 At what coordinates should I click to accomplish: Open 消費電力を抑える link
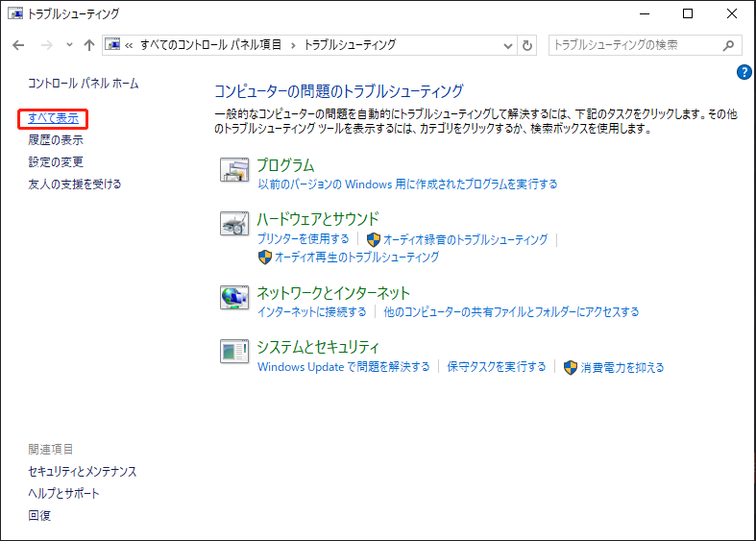tap(622, 368)
